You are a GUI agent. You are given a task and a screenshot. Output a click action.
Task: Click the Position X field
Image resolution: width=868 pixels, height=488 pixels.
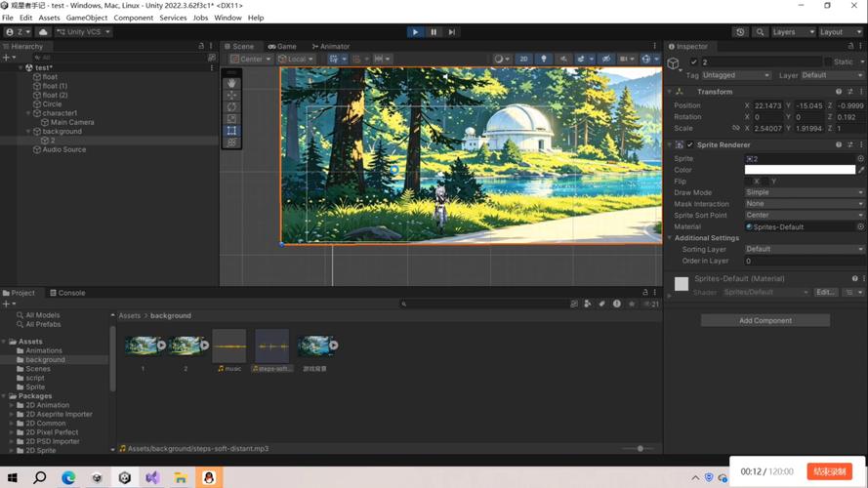[x=767, y=105]
